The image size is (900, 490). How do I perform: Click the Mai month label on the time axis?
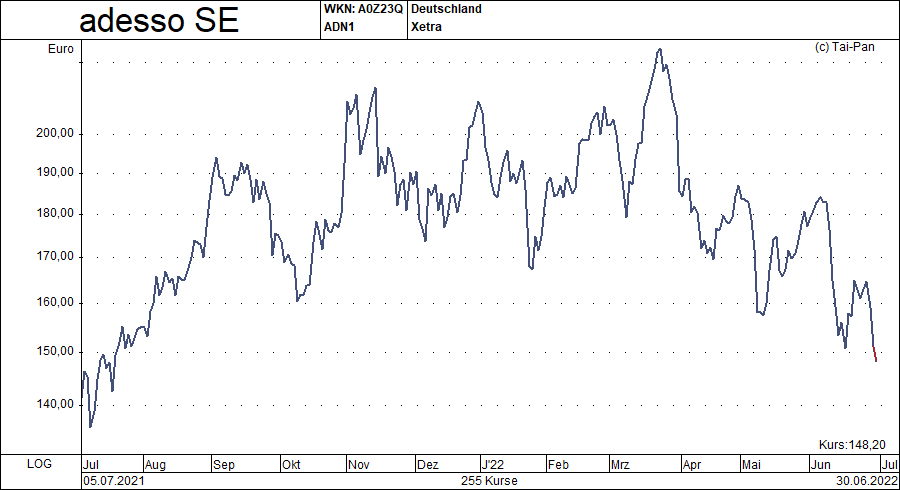(751, 465)
